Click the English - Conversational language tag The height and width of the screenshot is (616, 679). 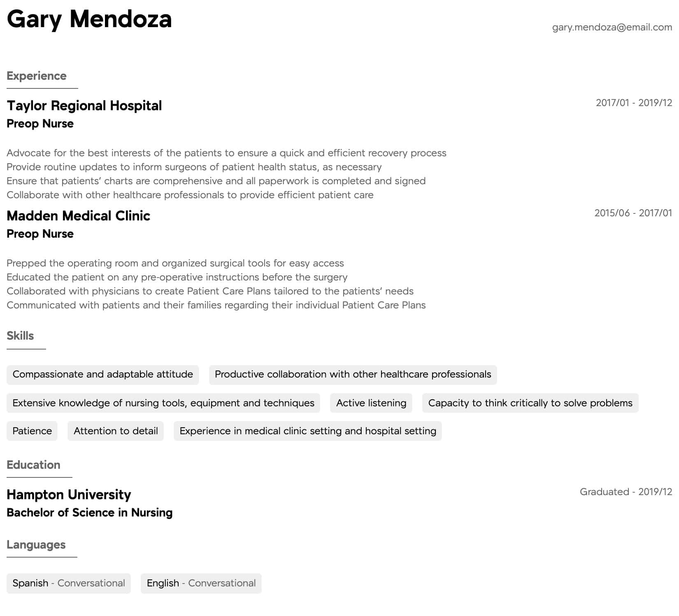pos(201,584)
